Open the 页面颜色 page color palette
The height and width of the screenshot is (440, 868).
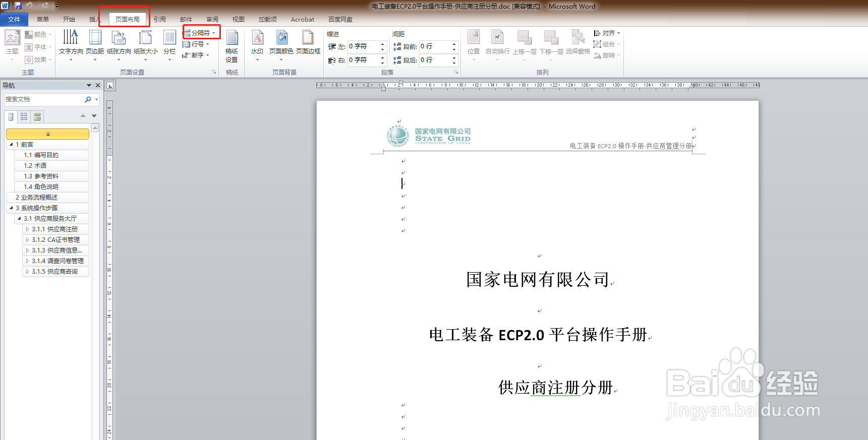281,45
